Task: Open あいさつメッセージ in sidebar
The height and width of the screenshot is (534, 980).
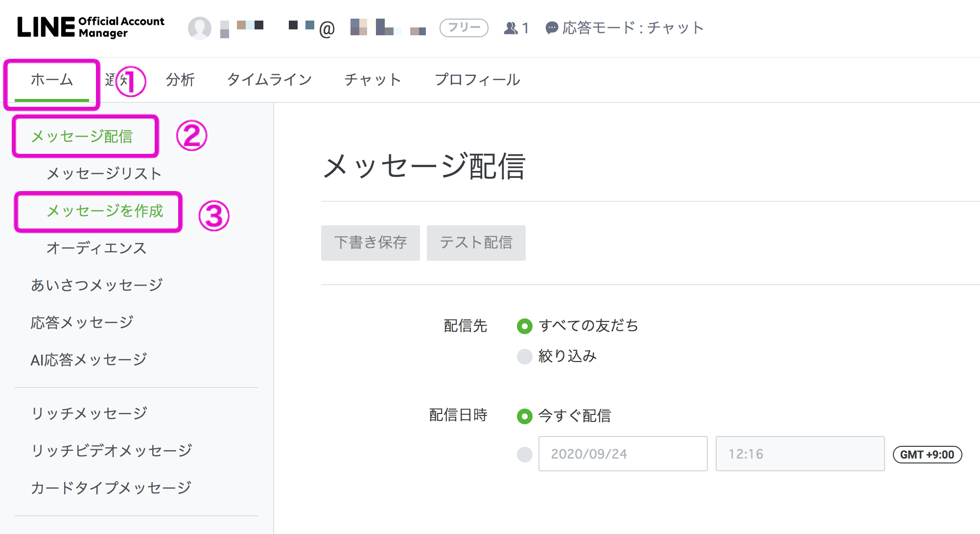Action: pos(96,285)
